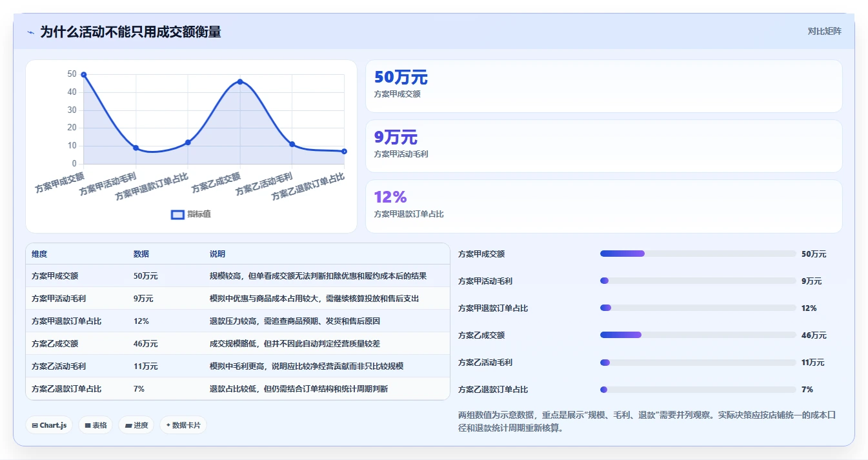Click the 维度 table column header

pyautogui.click(x=39, y=254)
